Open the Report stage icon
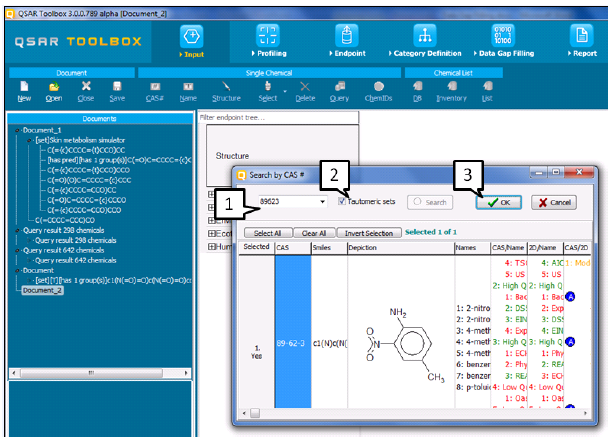Viewport: 612px width, 438px height. (x=582, y=36)
